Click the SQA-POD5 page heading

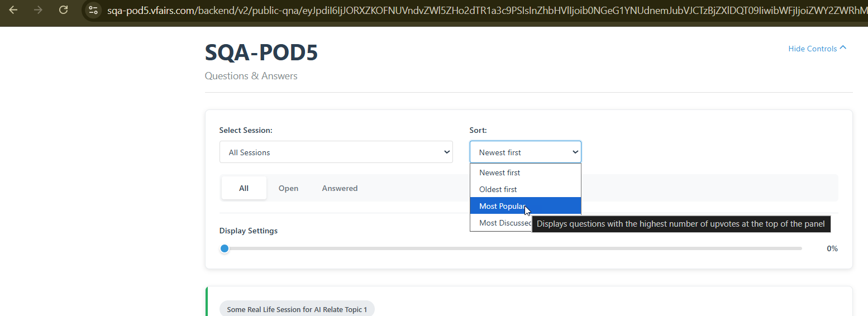pyautogui.click(x=261, y=53)
